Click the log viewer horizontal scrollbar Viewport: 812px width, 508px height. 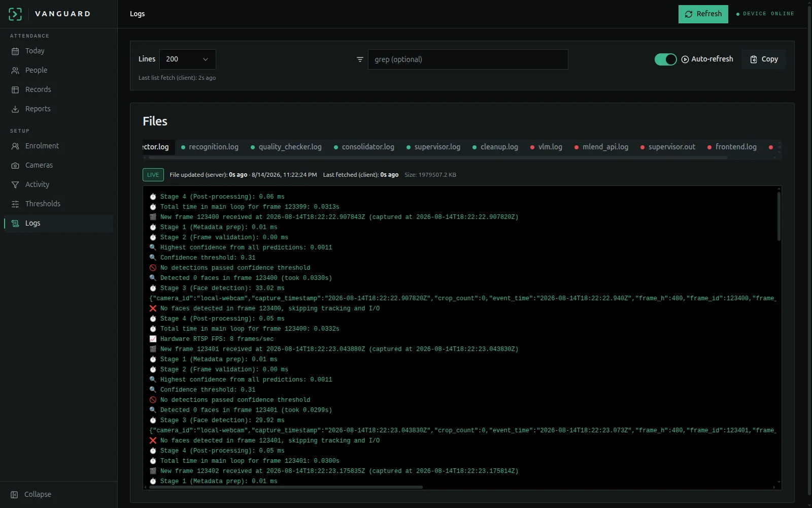click(x=286, y=487)
